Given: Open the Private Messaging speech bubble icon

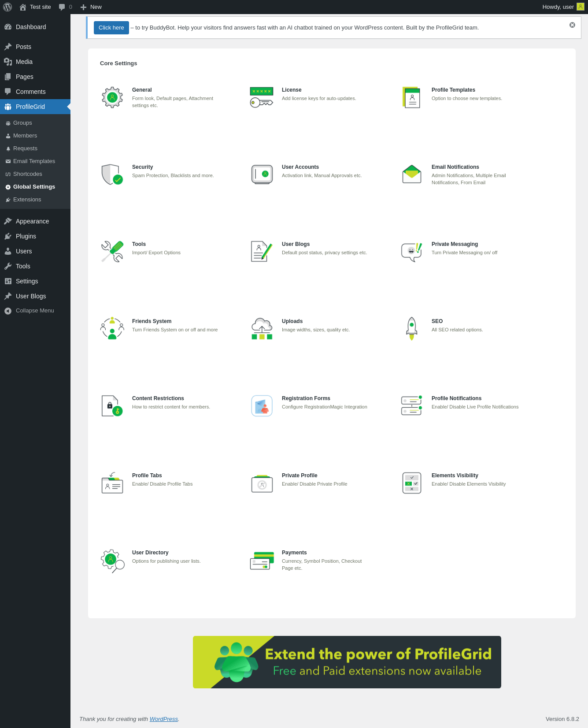Looking at the screenshot, I should [412, 252].
